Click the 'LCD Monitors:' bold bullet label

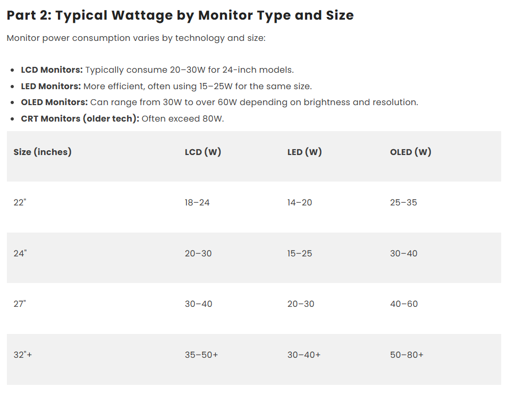tap(52, 70)
